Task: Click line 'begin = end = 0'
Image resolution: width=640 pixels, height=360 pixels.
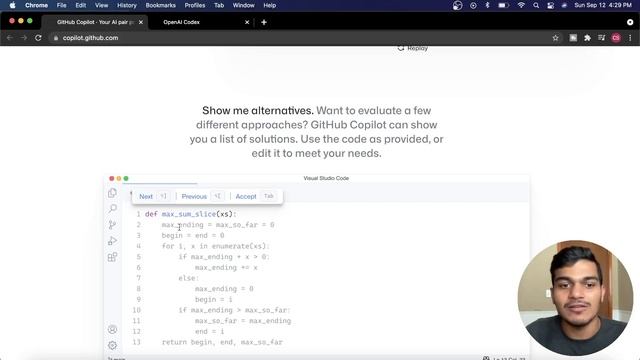Action: click(193, 236)
